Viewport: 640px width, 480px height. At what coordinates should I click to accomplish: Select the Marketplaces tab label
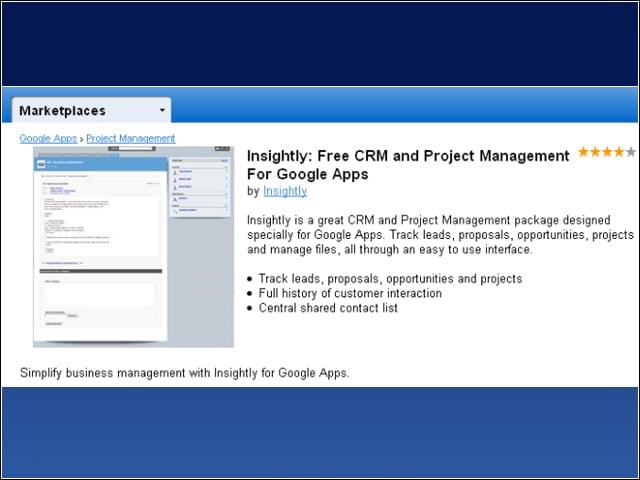(62, 111)
